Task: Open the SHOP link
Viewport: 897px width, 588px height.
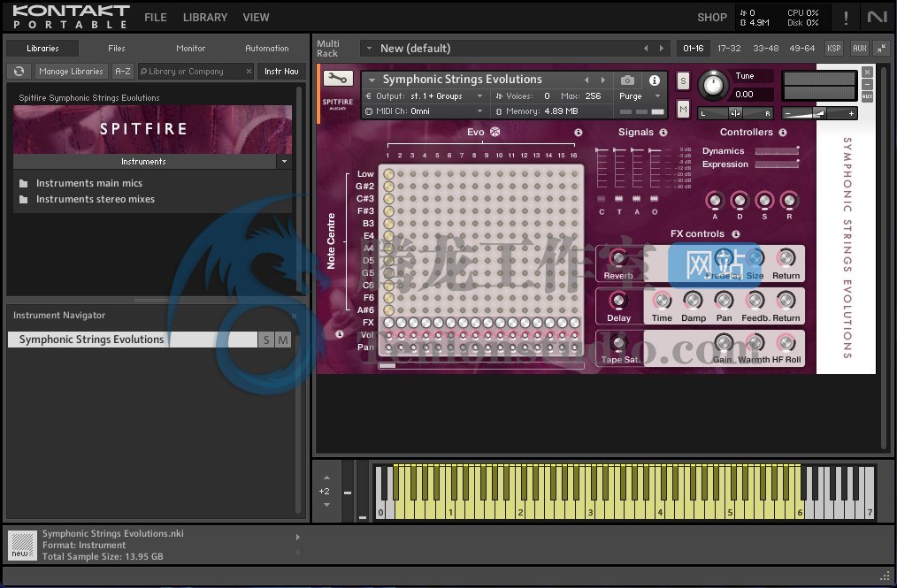Action: pyautogui.click(x=711, y=17)
